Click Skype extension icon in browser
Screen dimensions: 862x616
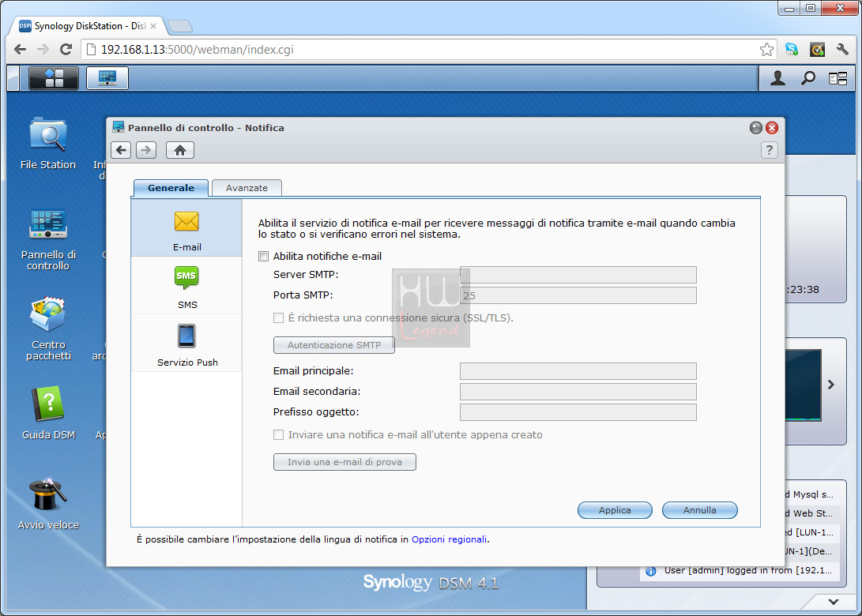point(792,50)
